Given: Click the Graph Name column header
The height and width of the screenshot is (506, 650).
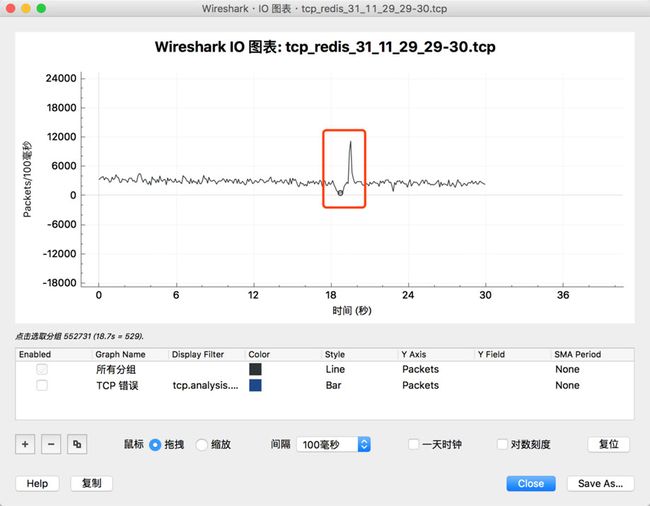Looking at the screenshot, I should tap(130, 354).
